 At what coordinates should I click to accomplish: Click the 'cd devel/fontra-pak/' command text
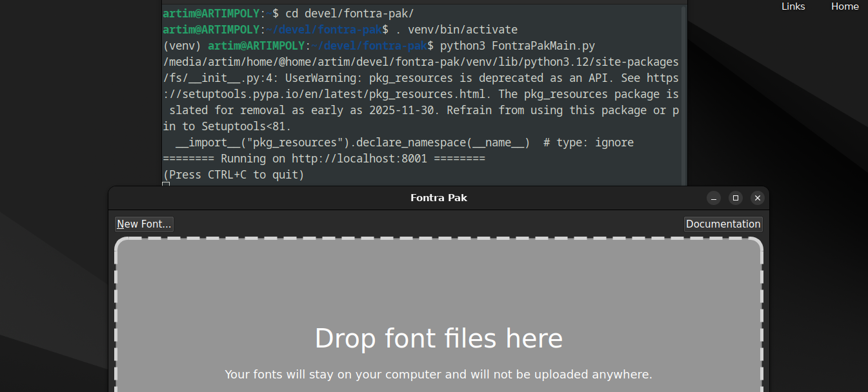pos(350,14)
